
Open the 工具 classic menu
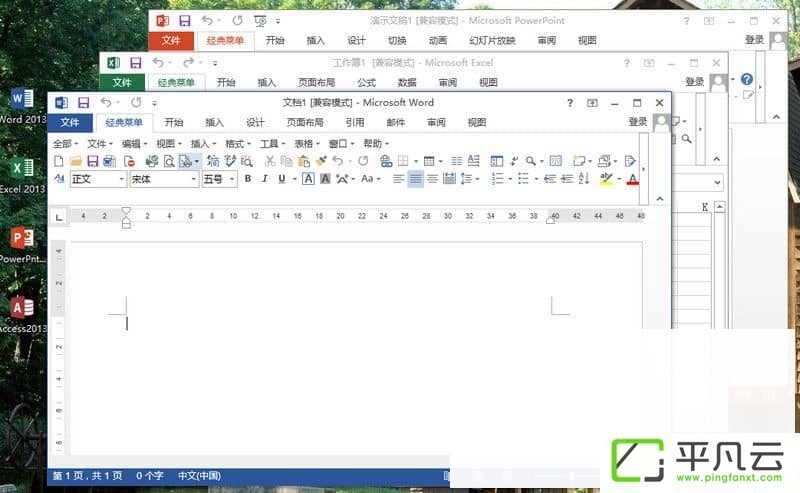tap(272, 144)
